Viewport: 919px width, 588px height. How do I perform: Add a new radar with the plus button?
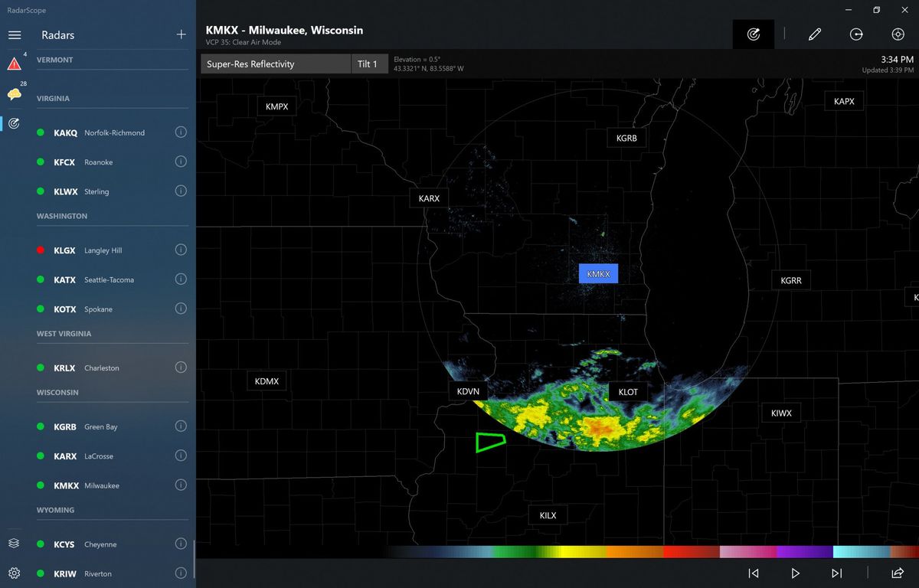point(181,34)
